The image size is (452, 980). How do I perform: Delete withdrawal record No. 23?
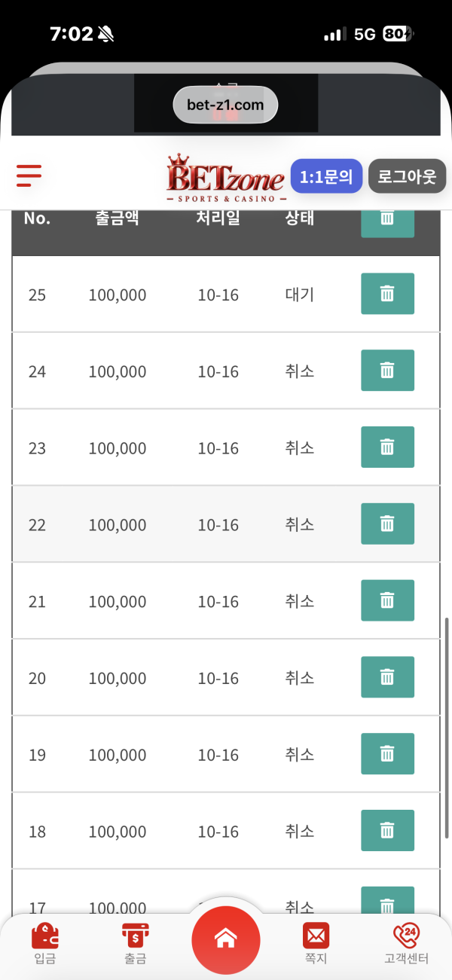tap(387, 447)
